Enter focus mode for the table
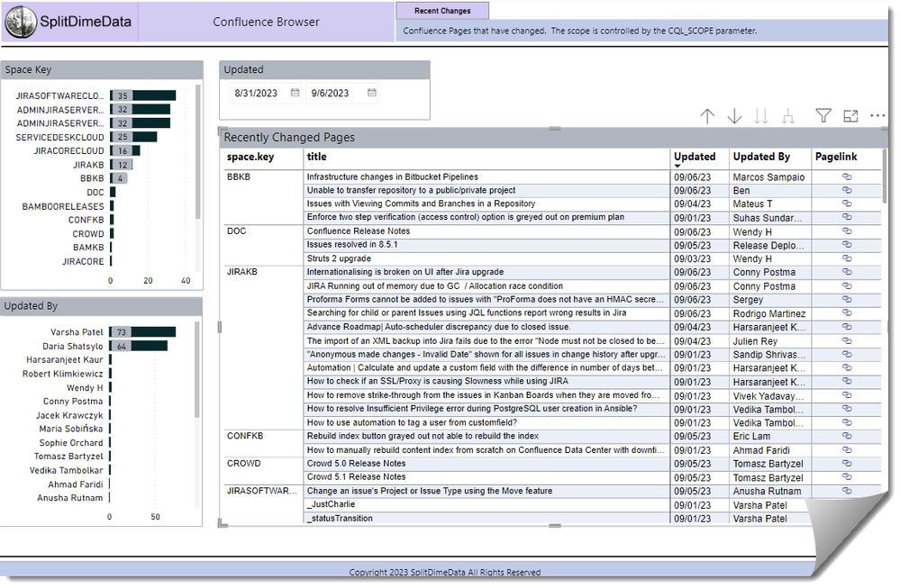The height and width of the screenshot is (588, 900). point(850,115)
